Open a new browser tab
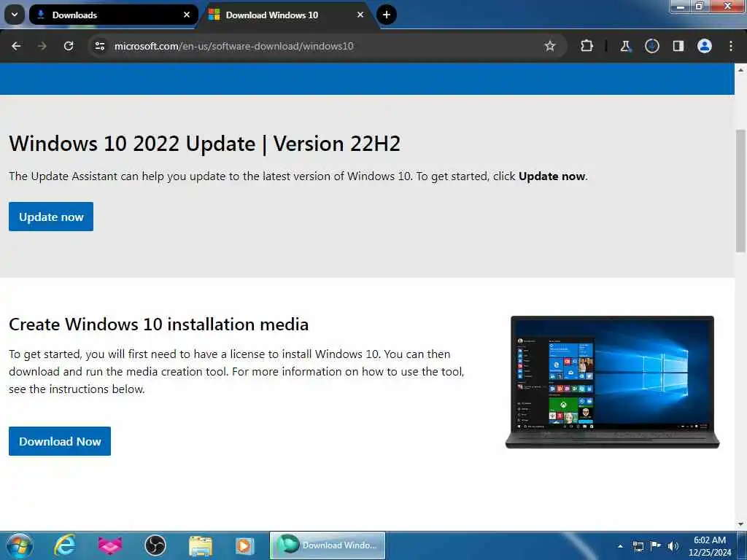The height and width of the screenshot is (560, 747). click(x=387, y=15)
